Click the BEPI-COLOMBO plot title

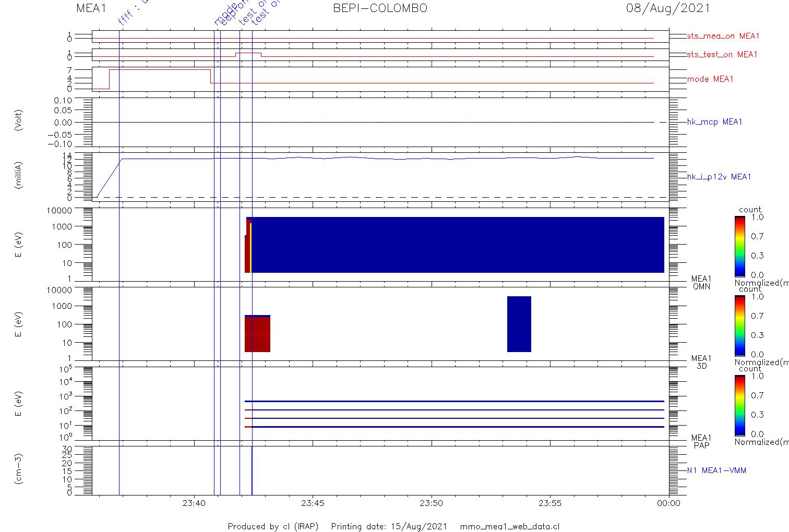click(x=380, y=8)
